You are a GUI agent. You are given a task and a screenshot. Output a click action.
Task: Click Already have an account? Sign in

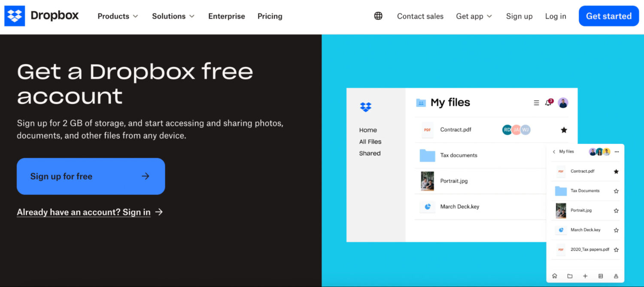pyautogui.click(x=84, y=212)
